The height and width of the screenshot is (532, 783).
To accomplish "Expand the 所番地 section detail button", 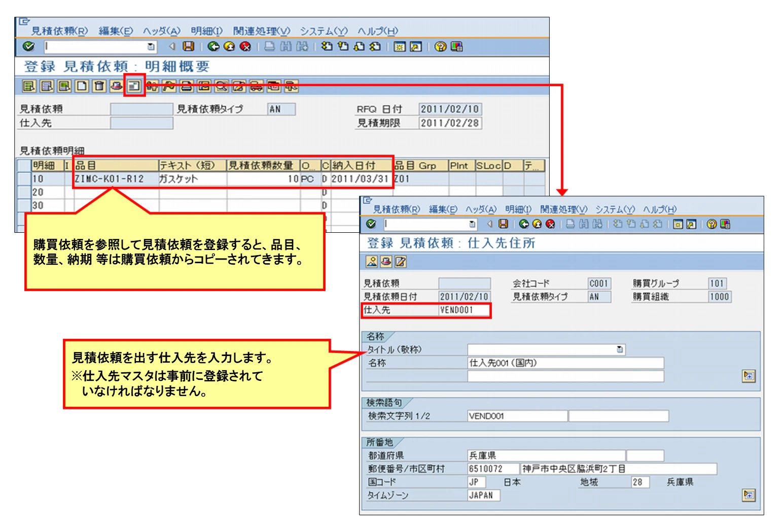I will 749,495.
